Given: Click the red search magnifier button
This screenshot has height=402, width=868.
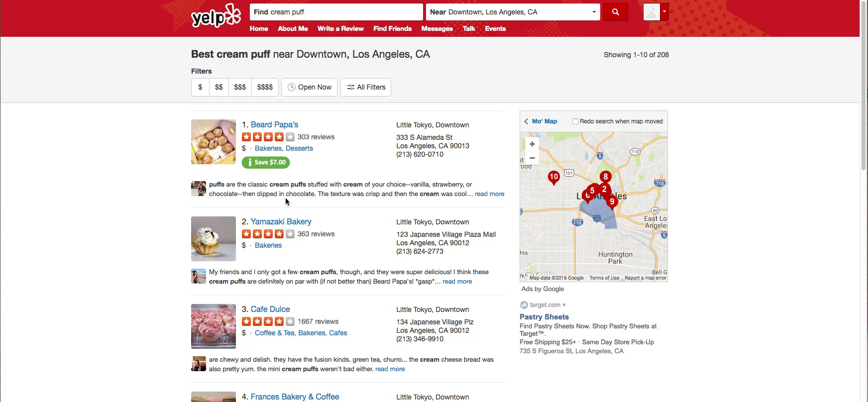Looking at the screenshot, I should point(615,12).
